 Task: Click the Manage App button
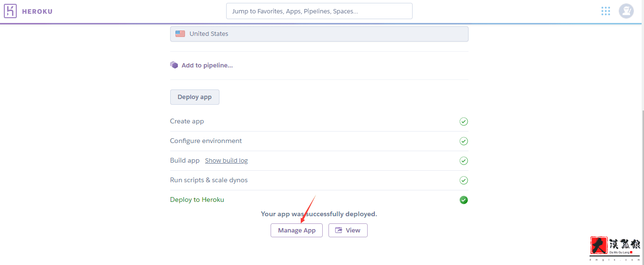coord(296,230)
